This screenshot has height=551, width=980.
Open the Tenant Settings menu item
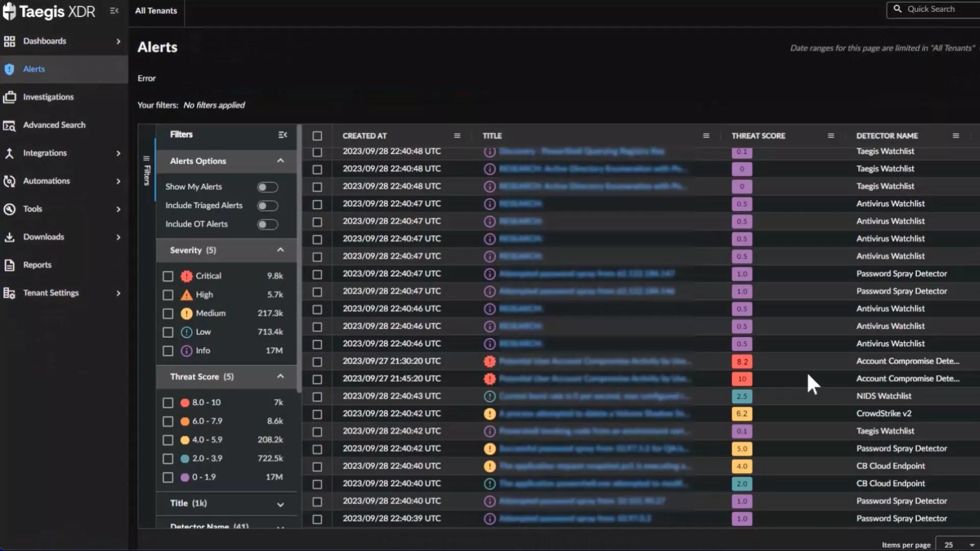(51, 293)
